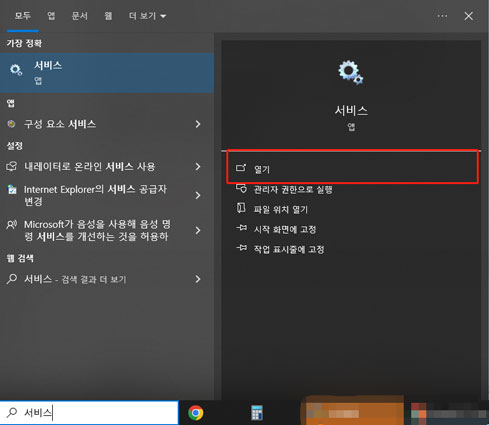
Task: Click the file location icon
Action: [241, 208]
